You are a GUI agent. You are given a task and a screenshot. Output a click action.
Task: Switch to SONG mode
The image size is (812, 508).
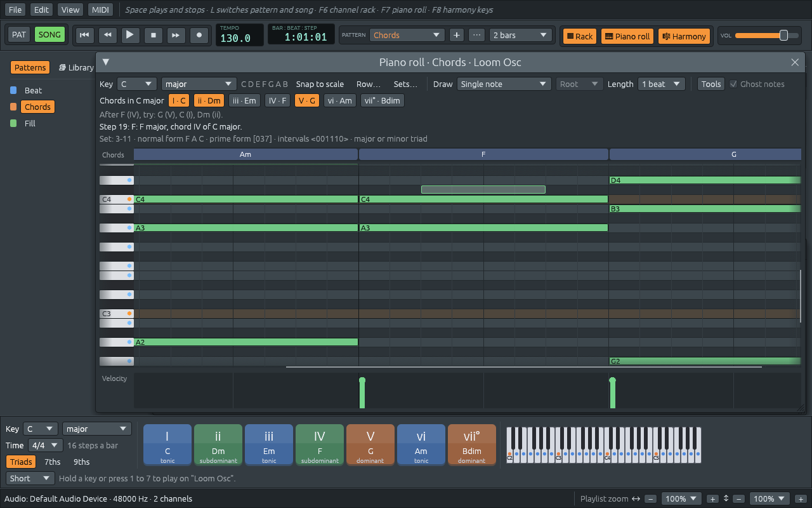49,34
